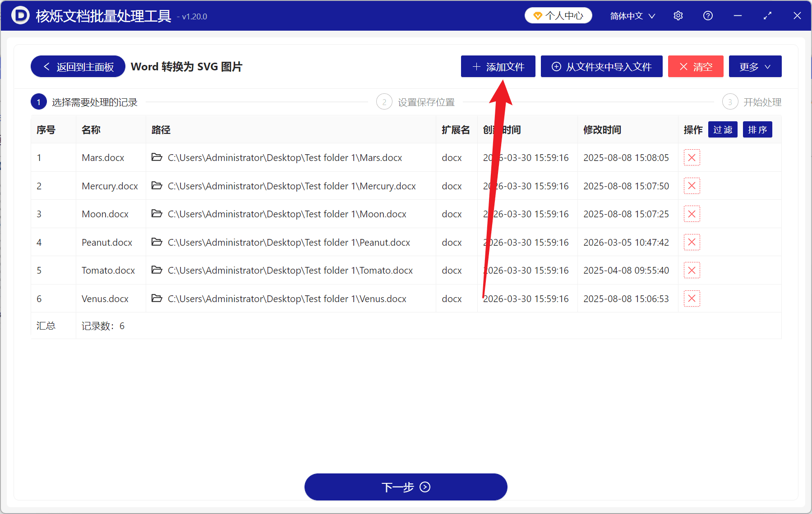Screen dimensions: 812x514
Task: Clear the file list with 清空
Action: coord(695,66)
